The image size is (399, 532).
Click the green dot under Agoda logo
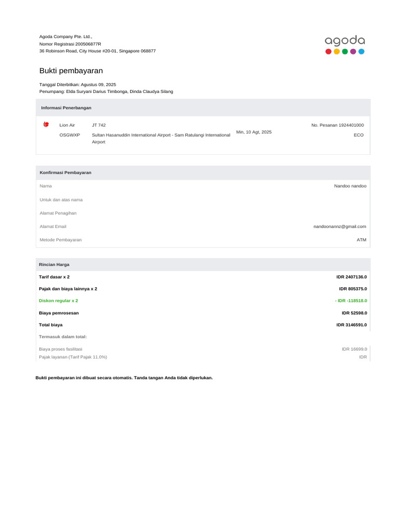coord(345,51)
